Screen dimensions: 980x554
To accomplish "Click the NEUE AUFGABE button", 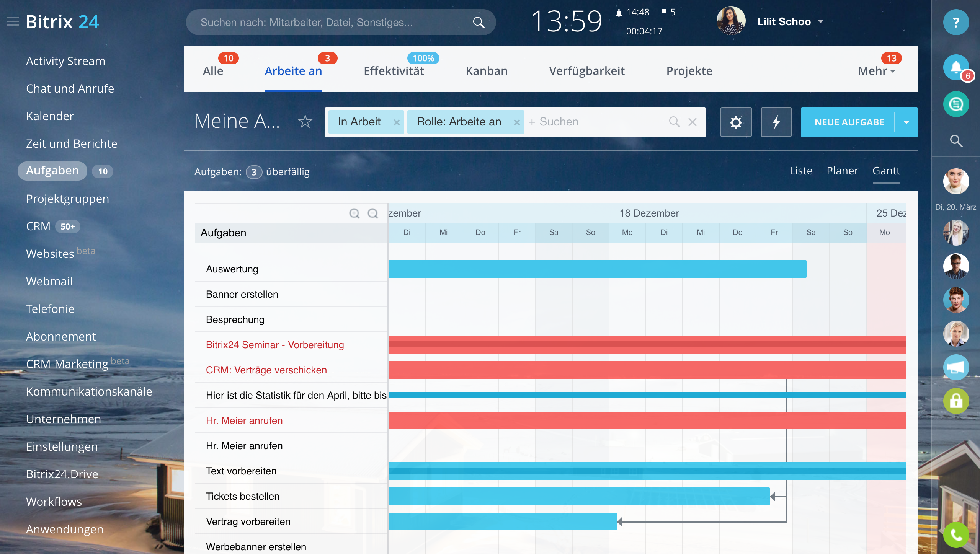I will 849,122.
